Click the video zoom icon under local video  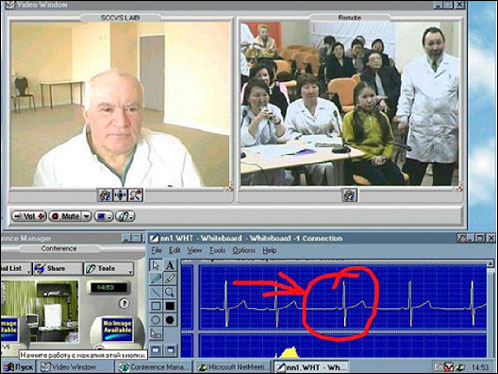tap(136, 195)
